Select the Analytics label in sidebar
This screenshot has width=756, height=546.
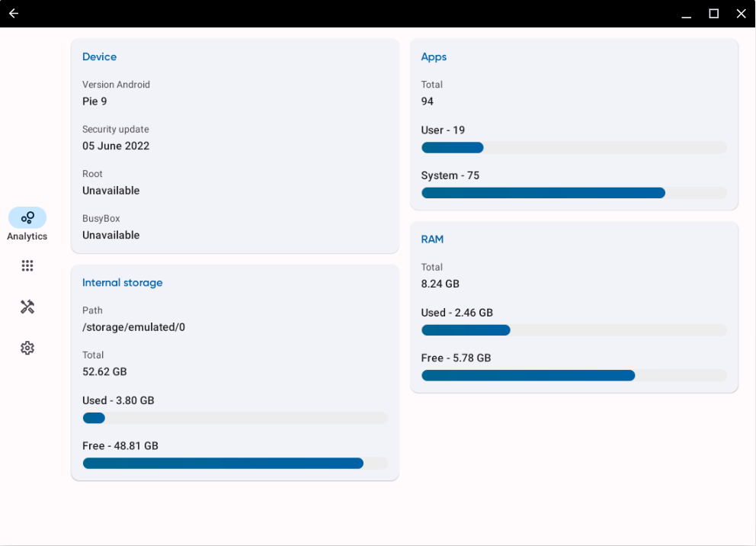(27, 236)
